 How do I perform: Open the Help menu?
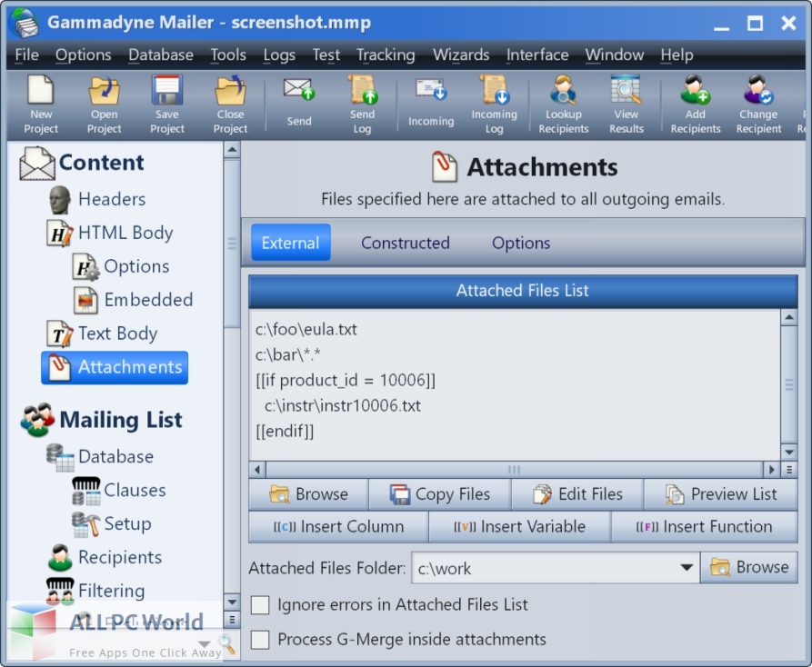[677, 55]
